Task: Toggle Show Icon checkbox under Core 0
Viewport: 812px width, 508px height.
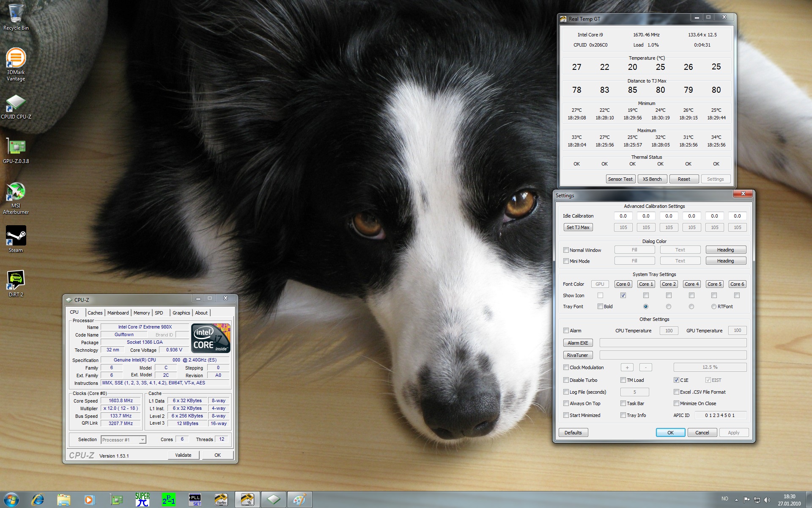Action: click(x=623, y=295)
